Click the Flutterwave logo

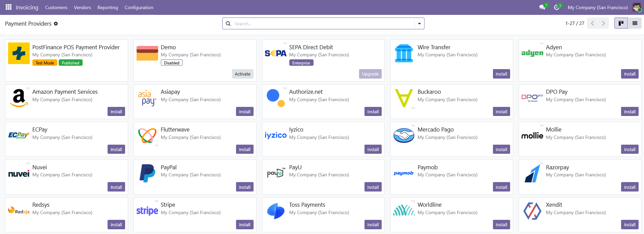pos(147,136)
